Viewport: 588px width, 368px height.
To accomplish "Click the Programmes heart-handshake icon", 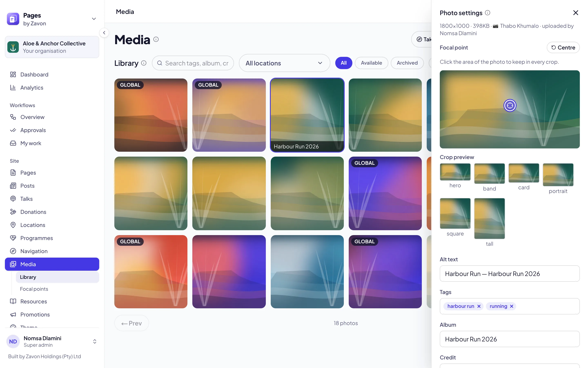I will tap(13, 238).
